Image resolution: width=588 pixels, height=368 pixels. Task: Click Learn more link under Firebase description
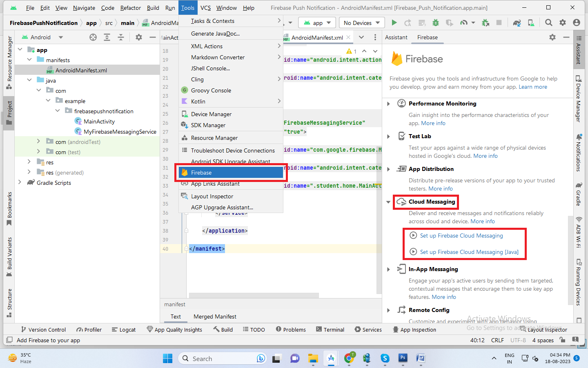click(533, 87)
